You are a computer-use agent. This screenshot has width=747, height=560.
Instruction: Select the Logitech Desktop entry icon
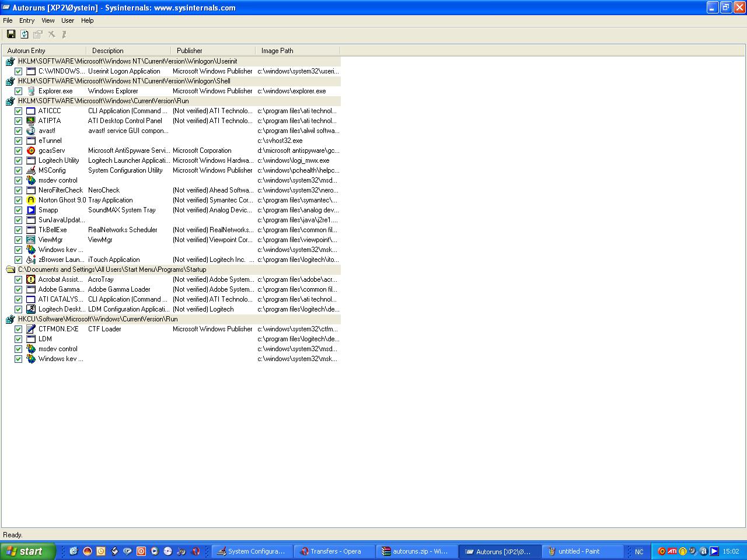coord(31,309)
